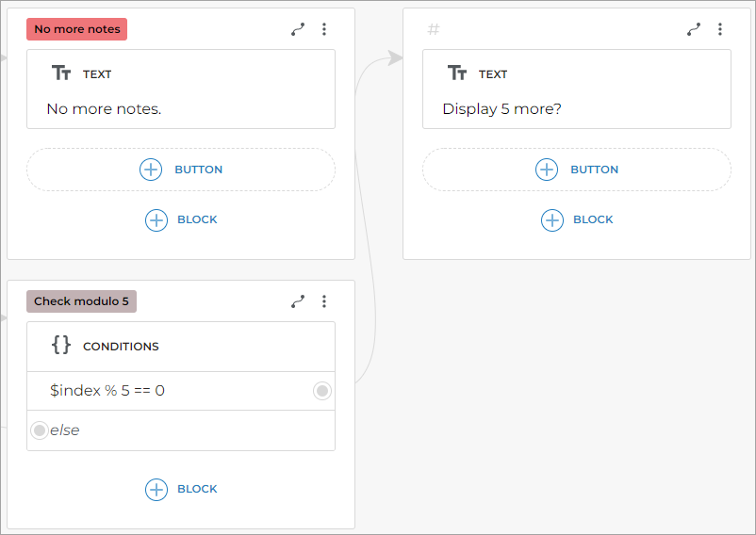Select the $index % 5 == 0 condition output connector

click(x=322, y=391)
